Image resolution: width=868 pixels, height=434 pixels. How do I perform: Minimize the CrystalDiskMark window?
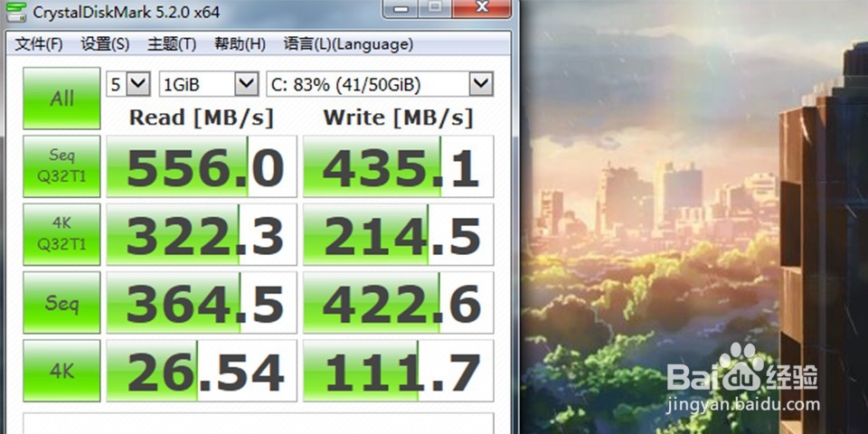coord(401,8)
